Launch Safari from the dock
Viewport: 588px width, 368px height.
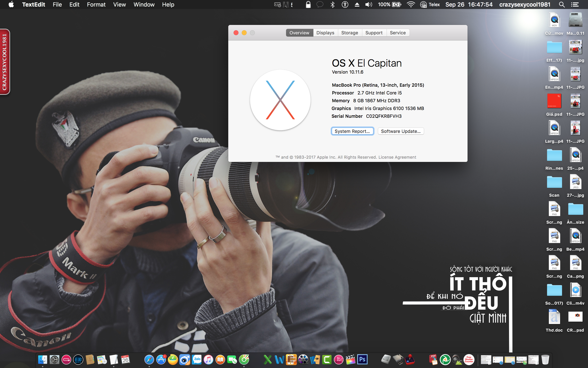coord(149,359)
